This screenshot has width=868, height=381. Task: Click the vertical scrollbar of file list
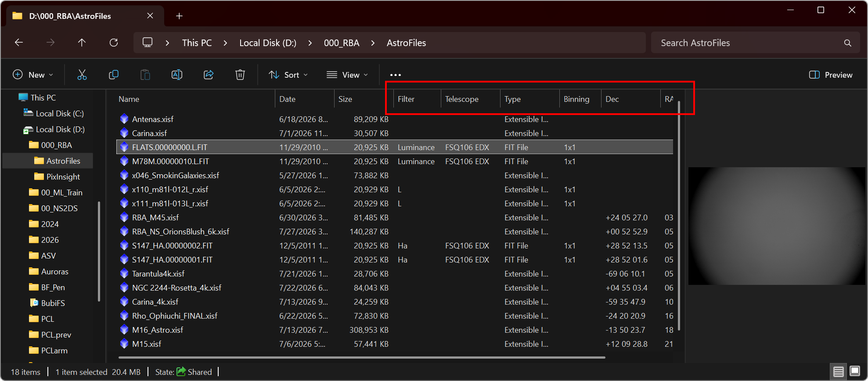[x=679, y=216]
